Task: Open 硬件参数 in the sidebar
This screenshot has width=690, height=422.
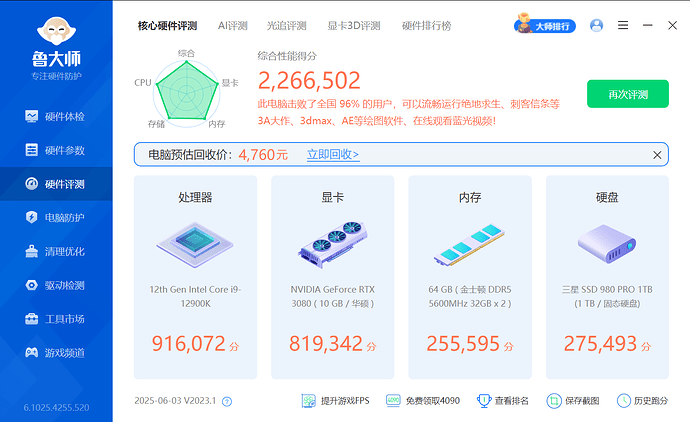Action: pos(56,150)
